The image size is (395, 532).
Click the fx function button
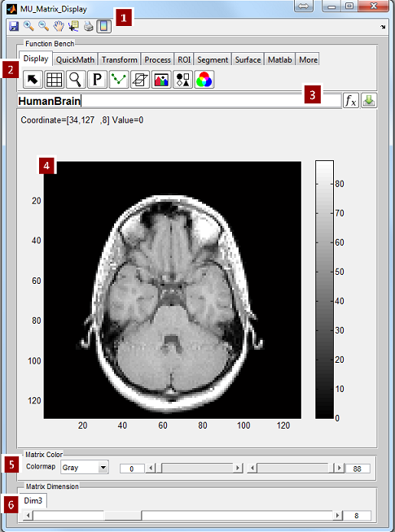click(351, 101)
